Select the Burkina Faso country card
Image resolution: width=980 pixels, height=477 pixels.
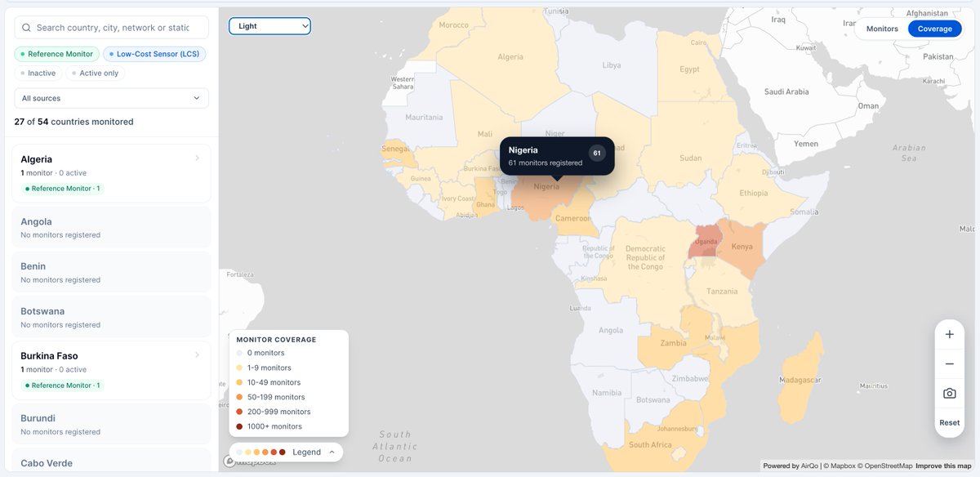pos(111,370)
